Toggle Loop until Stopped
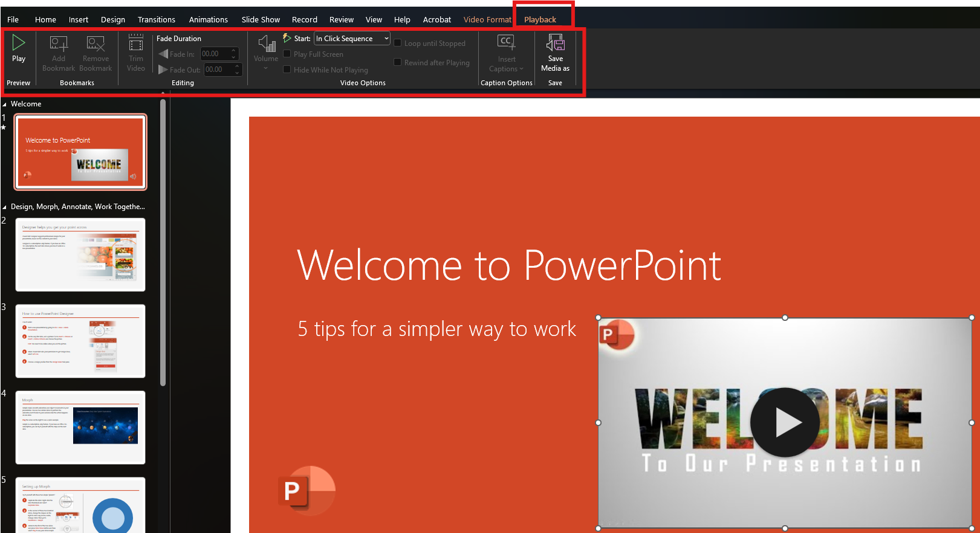 click(398, 43)
